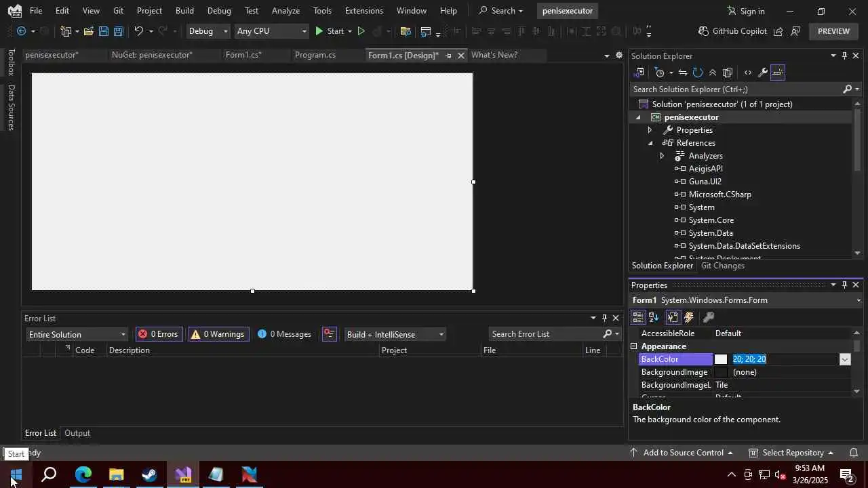Screen dimensions: 868x488
Task: Open Steam from the taskbar
Action: pos(150,474)
